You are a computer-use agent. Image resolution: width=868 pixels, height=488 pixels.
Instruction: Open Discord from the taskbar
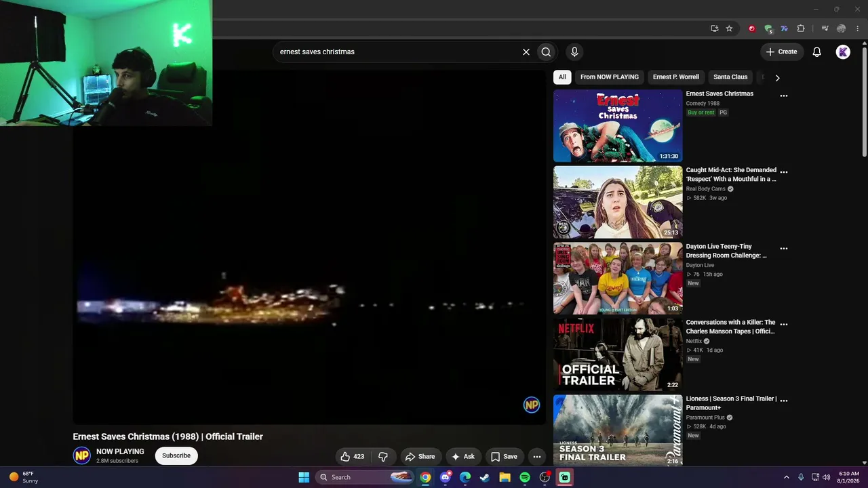[445, 477]
